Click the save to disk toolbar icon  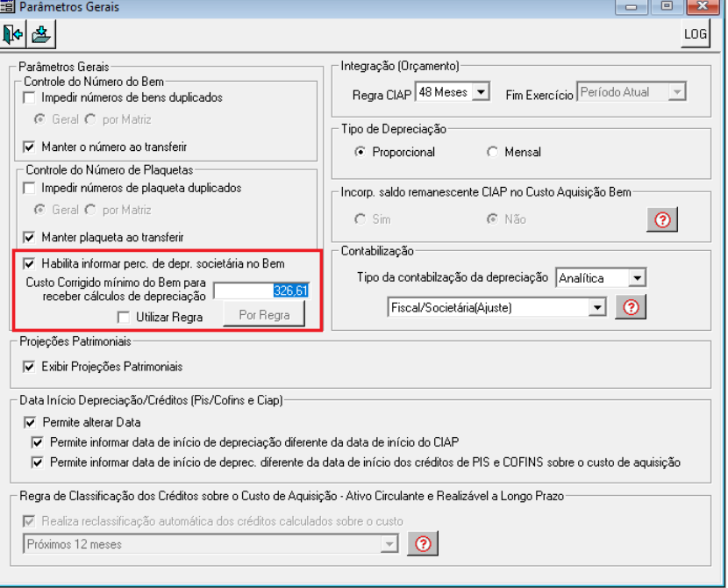(x=41, y=34)
